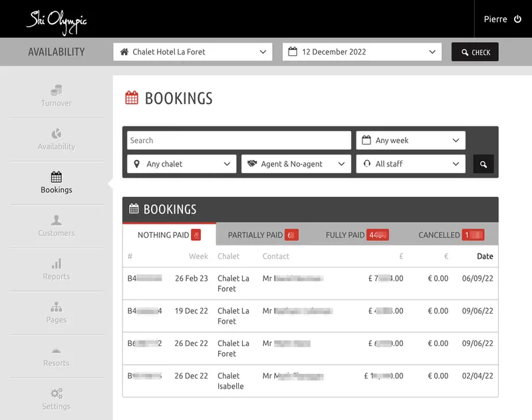The image size is (532, 420).
Task: Click the 02/04/22 date cell
Action: click(477, 376)
